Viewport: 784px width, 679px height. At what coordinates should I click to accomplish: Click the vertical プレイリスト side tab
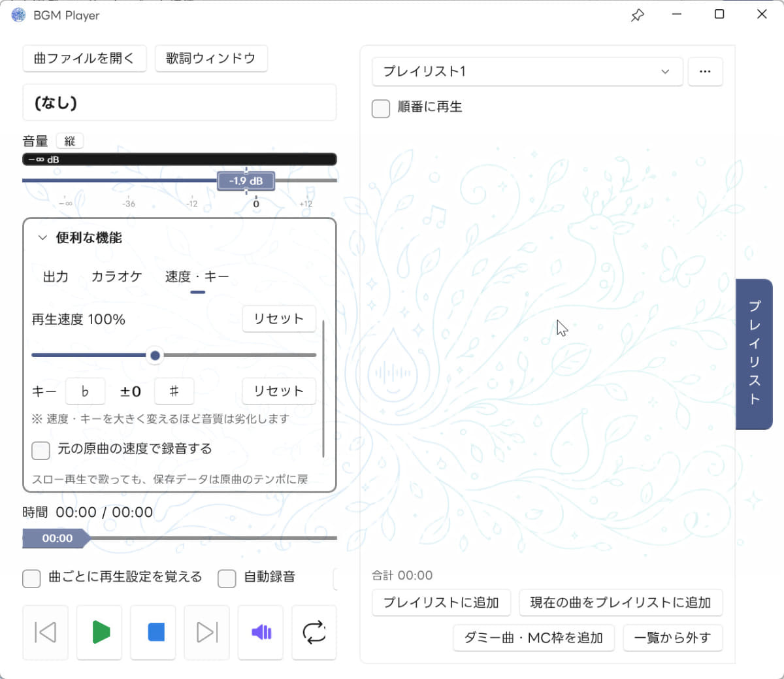[x=754, y=354]
